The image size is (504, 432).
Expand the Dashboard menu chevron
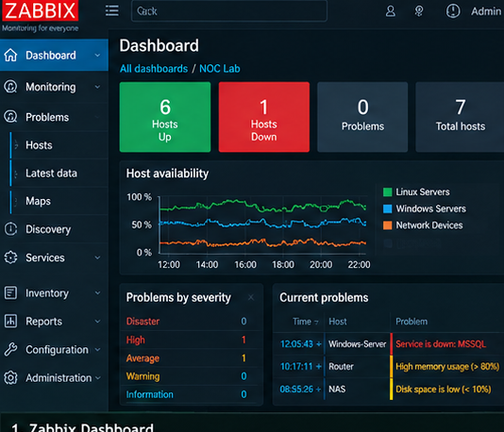click(x=97, y=56)
